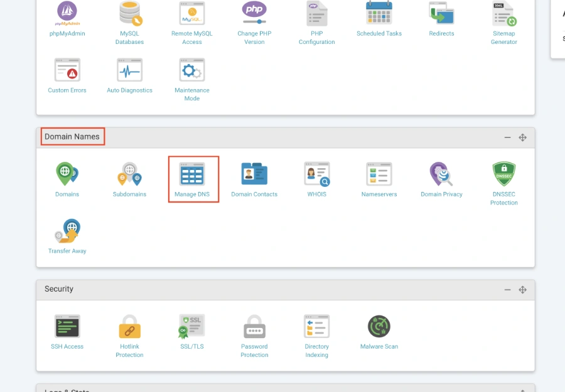Open the SSH Access terminal icon
This screenshot has height=392, width=565.
(67, 326)
